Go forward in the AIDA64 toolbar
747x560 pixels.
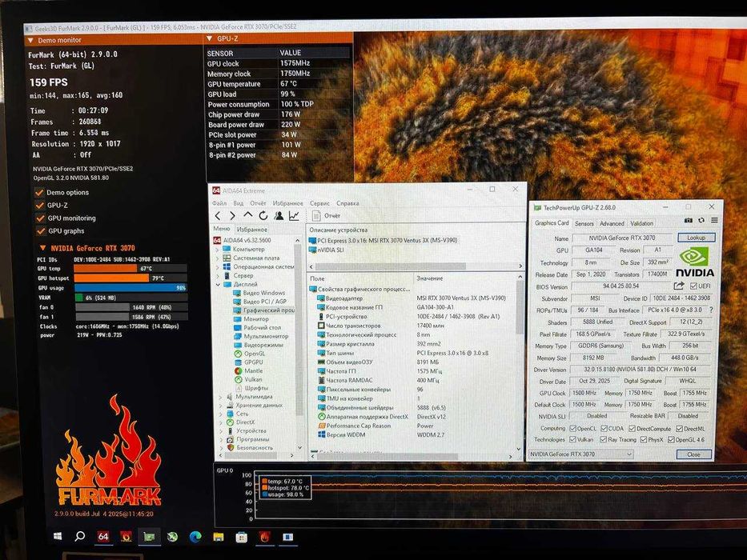[232, 216]
